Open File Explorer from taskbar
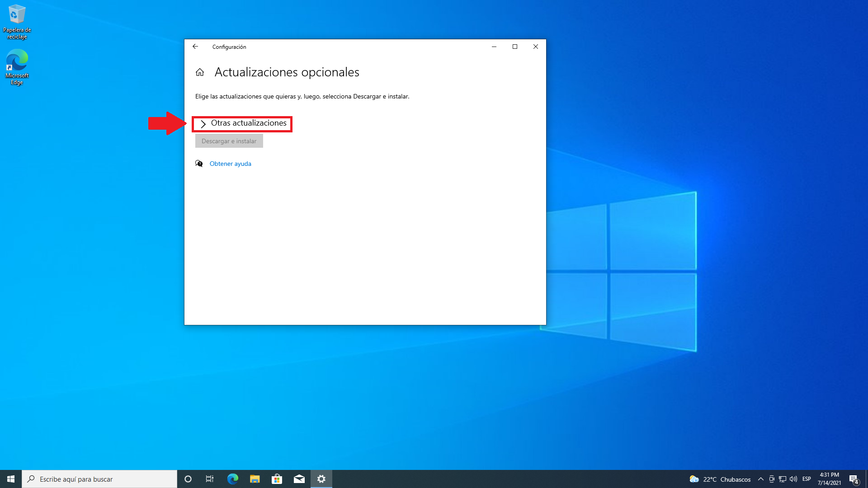Image resolution: width=868 pixels, height=488 pixels. (x=255, y=479)
